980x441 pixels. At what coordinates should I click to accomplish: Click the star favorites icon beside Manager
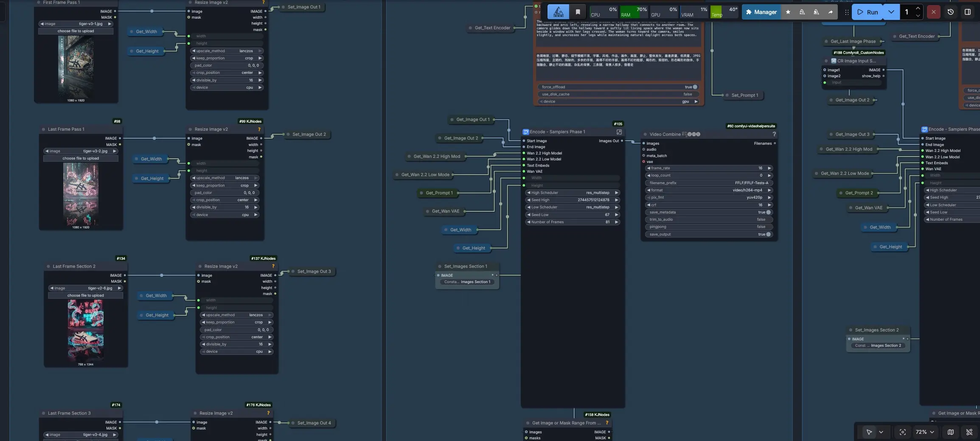coord(788,12)
